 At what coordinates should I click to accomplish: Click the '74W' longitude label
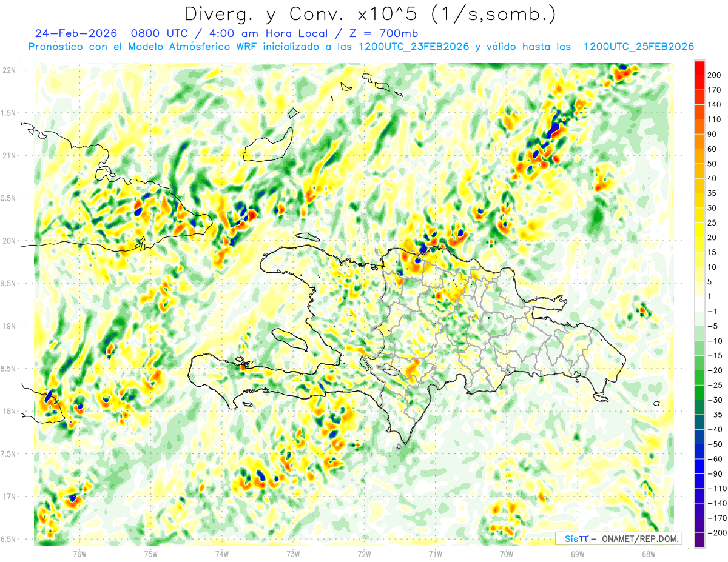[x=222, y=554]
